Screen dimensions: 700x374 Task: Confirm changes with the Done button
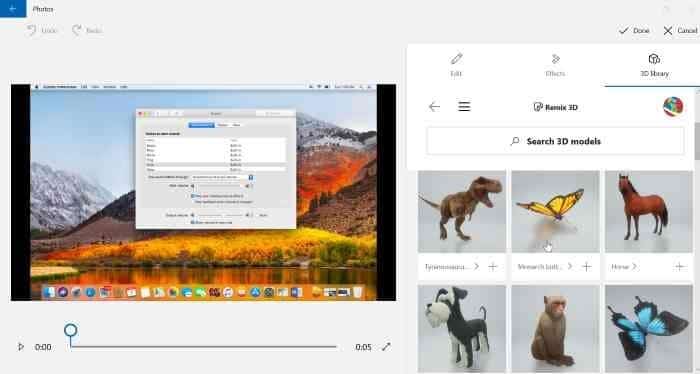tap(634, 30)
